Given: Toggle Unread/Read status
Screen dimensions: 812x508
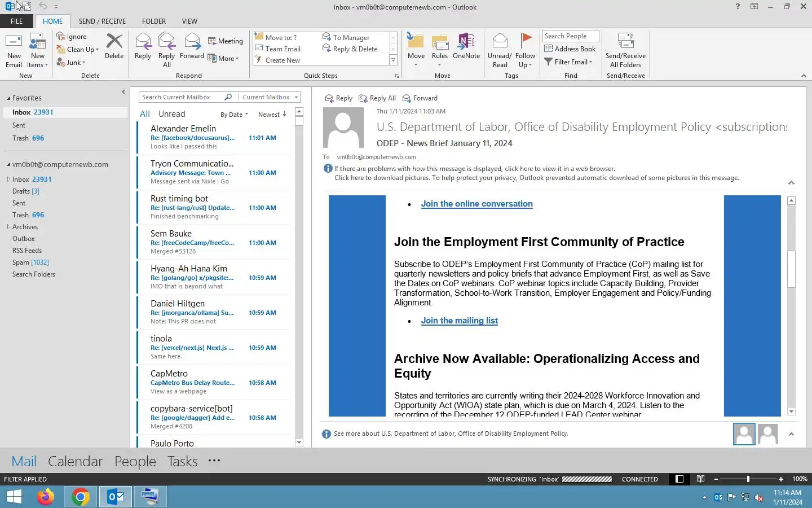Looking at the screenshot, I should pyautogui.click(x=500, y=50).
